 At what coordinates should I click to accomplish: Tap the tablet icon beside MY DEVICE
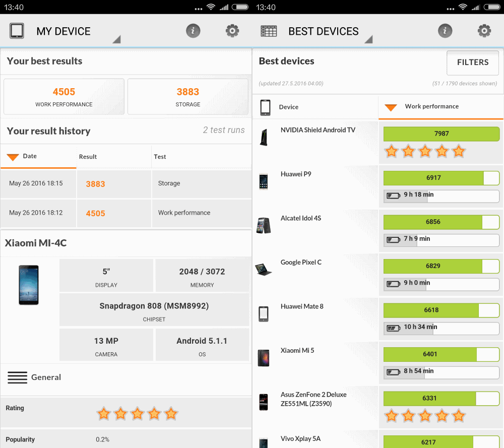click(x=17, y=31)
